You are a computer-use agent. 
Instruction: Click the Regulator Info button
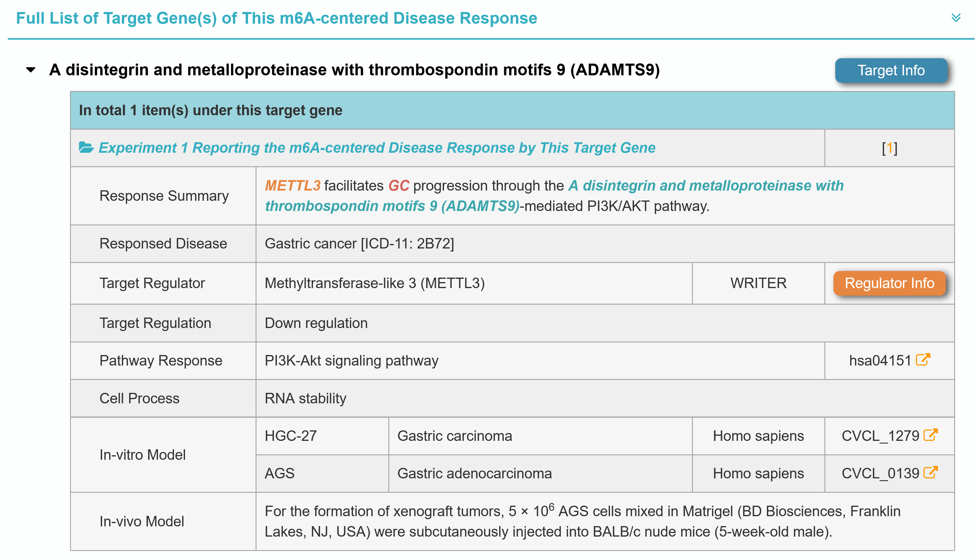889,283
